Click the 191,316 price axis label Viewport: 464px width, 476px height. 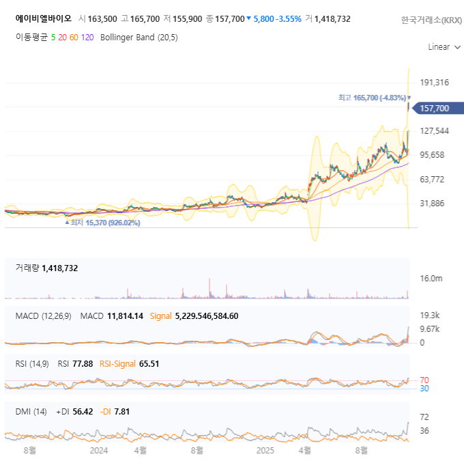[434, 82]
